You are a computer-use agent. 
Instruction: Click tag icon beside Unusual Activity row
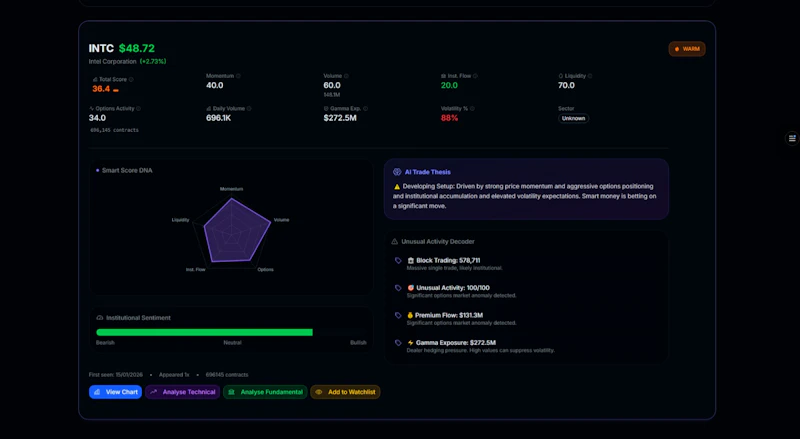point(398,288)
